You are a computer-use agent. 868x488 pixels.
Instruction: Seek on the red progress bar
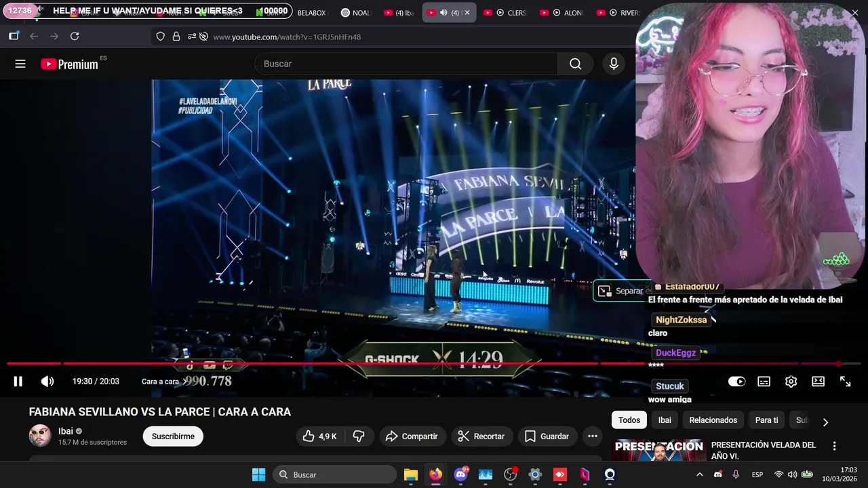(434, 364)
